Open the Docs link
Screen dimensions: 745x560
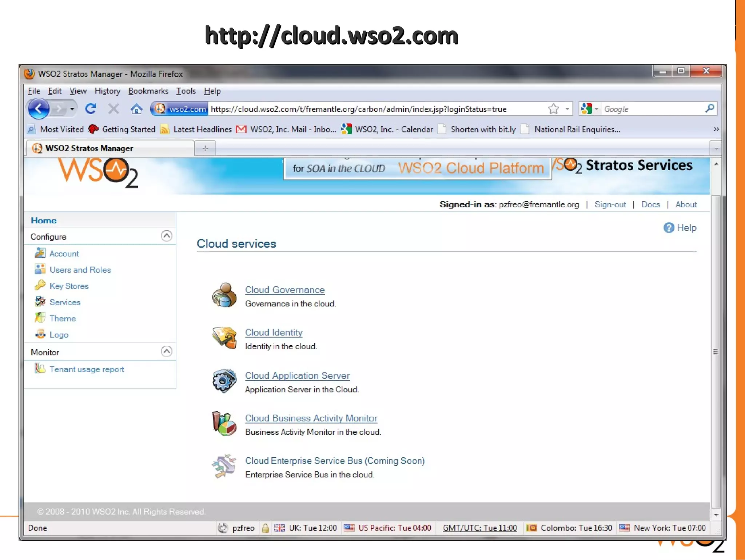(x=650, y=204)
